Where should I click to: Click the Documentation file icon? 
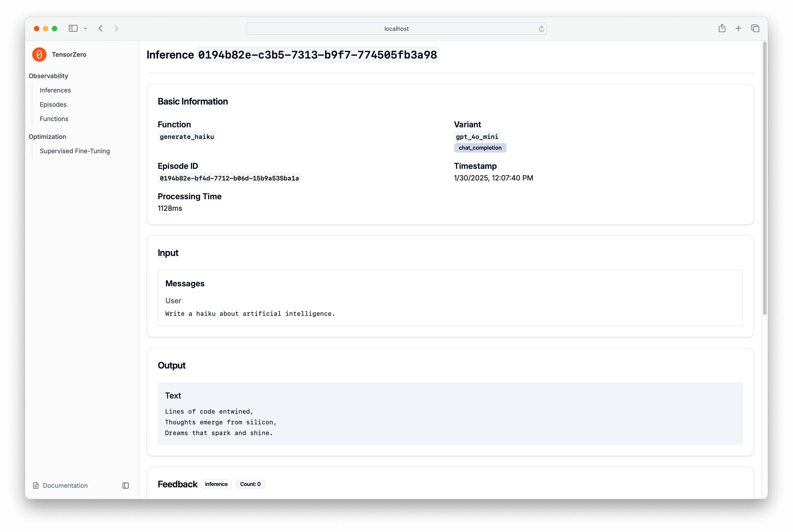coord(36,486)
